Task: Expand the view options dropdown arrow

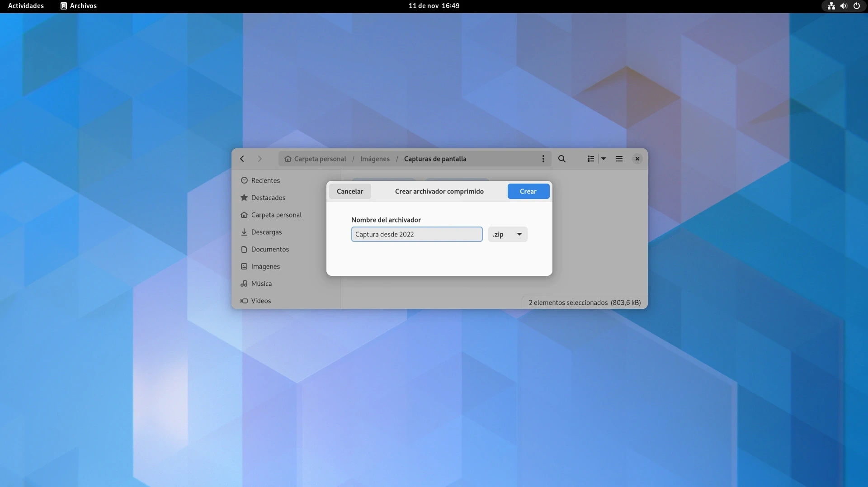Action: pos(604,159)
